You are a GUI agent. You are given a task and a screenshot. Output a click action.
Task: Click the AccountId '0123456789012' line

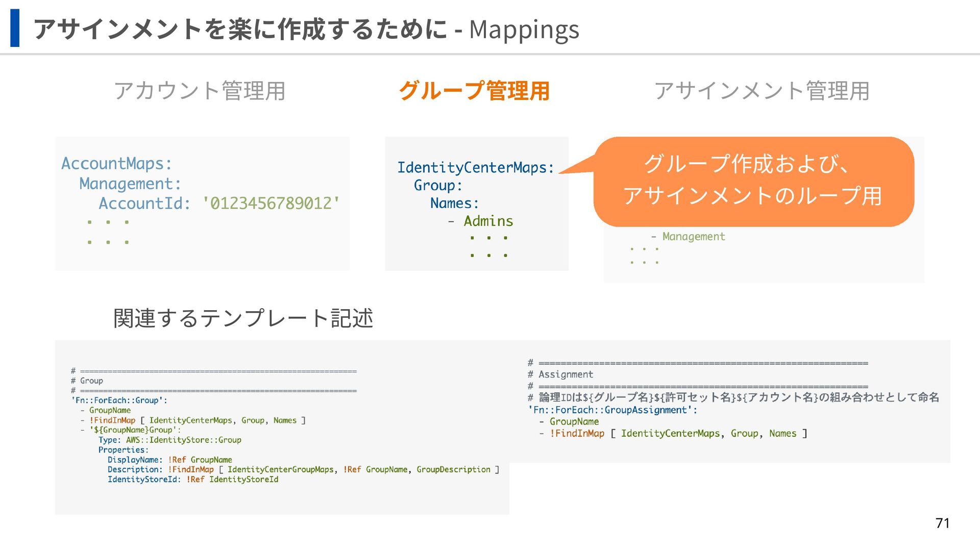(x=219, y=204)
